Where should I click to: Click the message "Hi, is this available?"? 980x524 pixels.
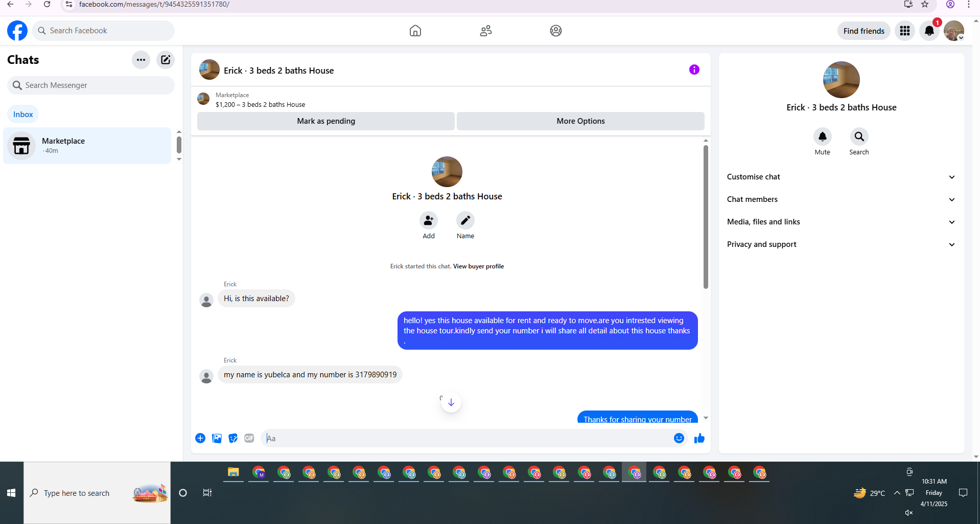point(256,299)
